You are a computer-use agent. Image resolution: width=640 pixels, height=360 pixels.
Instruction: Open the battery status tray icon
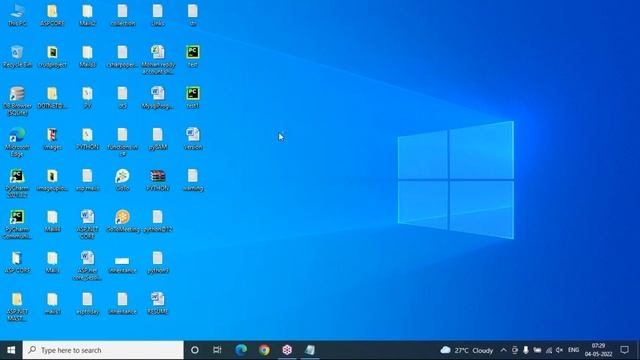pos(537,350)
